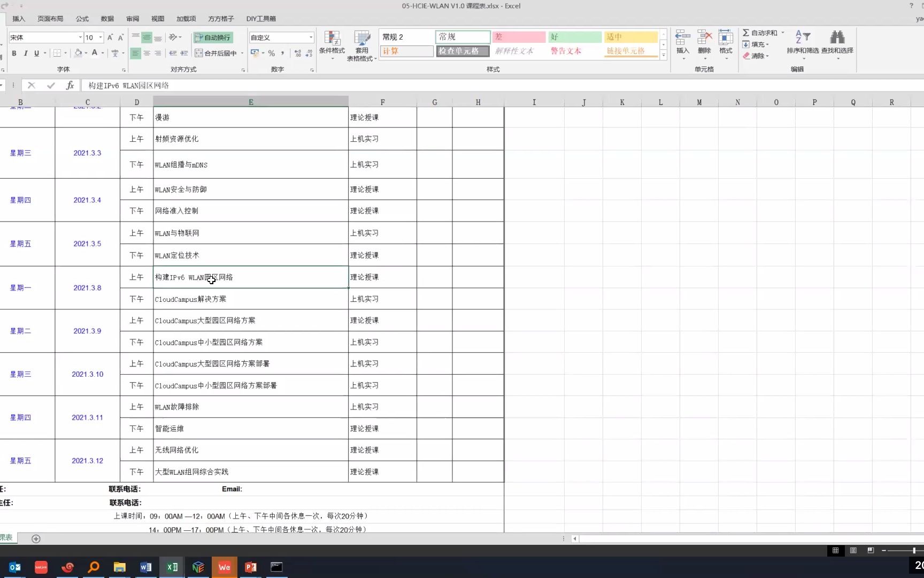Click the phonetic guide wén icon
The width and height of the screenshot is (924, 578).
coord(114,53)
